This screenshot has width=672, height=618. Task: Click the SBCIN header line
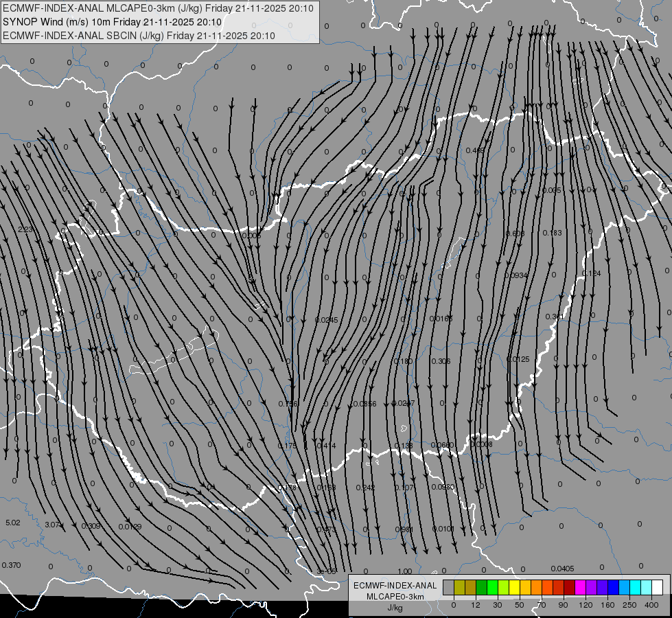(x=139, y=36)
